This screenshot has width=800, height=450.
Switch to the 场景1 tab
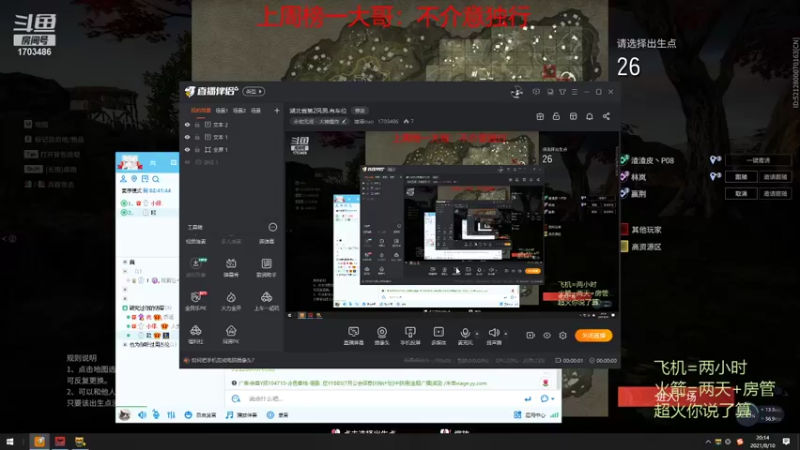(221, 110)
